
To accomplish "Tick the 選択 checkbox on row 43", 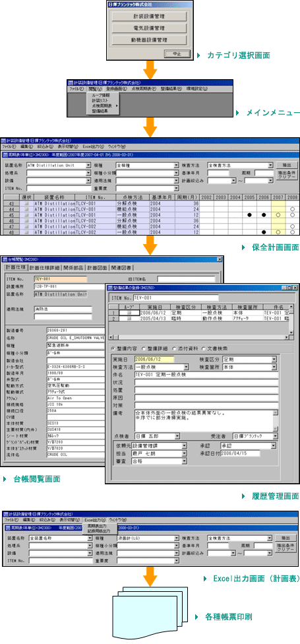I will pyautogui.click(x=27, y=203).
